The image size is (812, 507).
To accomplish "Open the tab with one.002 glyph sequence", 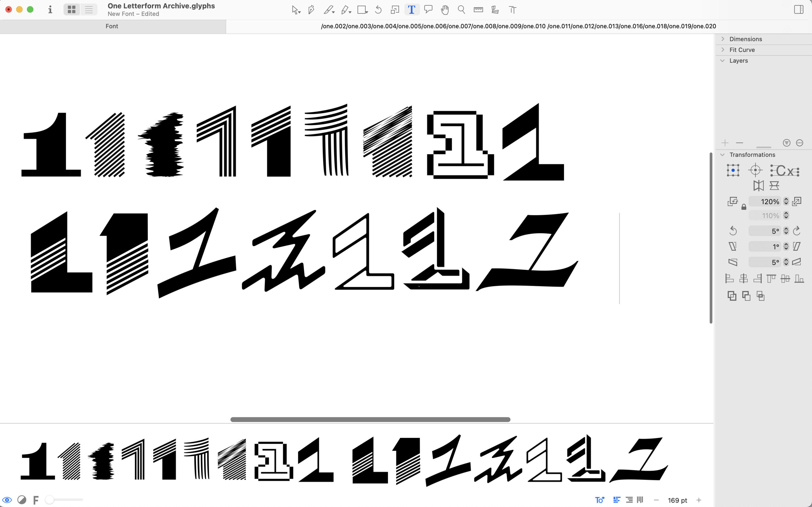I will pos(518,26).
